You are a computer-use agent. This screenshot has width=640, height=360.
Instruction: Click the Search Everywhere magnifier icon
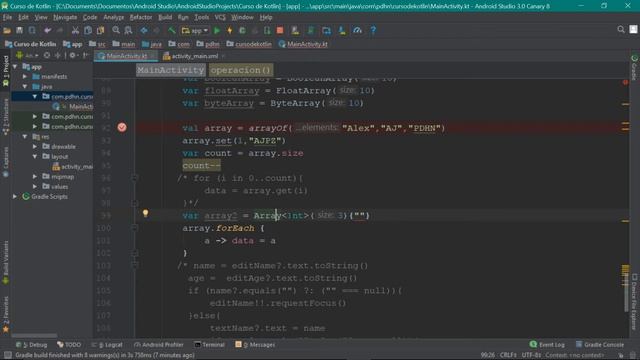click(x=621, y=29)
